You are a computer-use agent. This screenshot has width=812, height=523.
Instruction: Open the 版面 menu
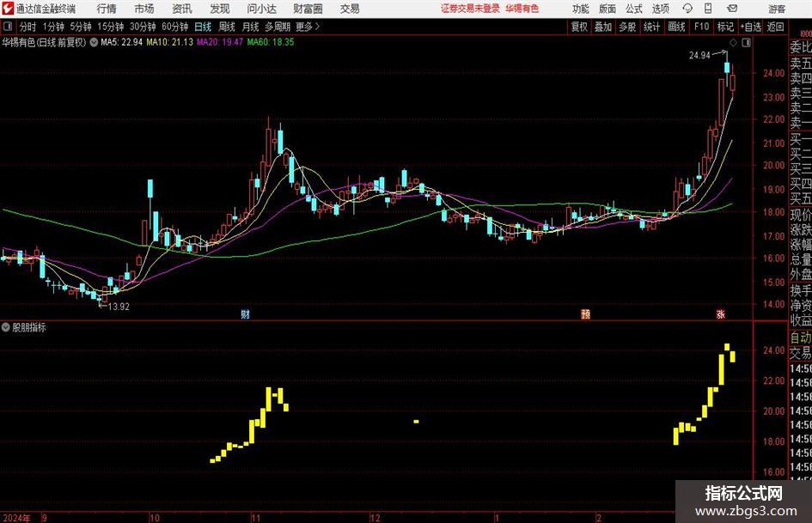tap(607, 9)
